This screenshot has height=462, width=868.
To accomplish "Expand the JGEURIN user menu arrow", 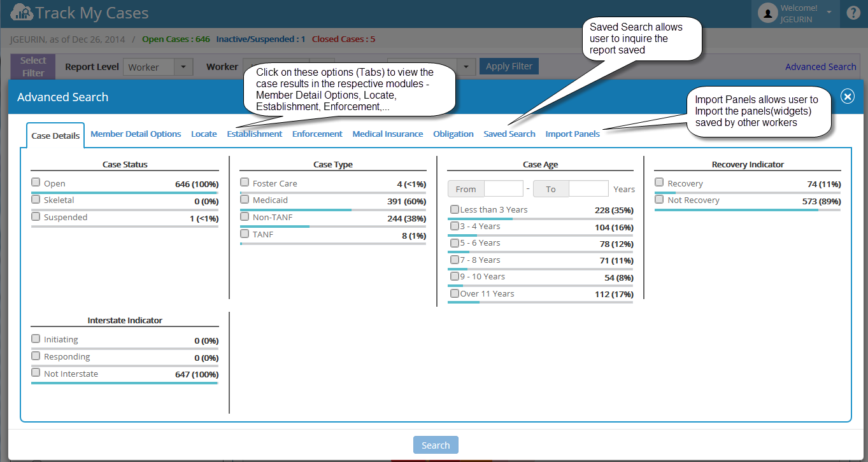I will coord(829,12).
